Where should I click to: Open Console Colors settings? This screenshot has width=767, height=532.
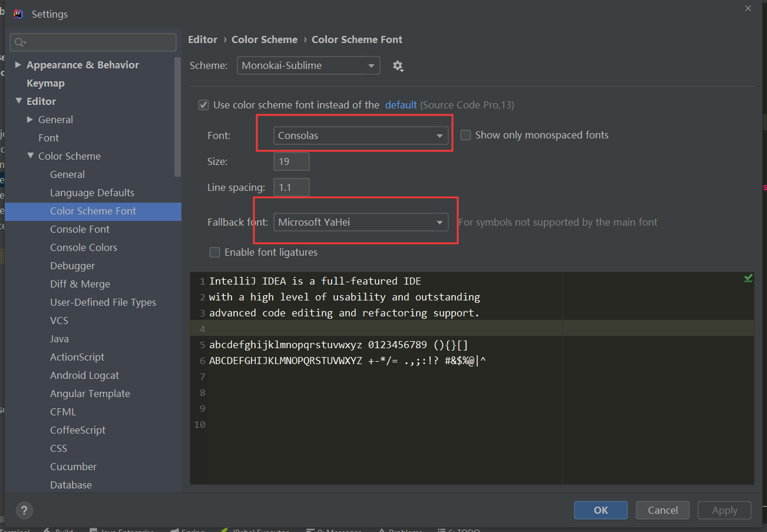coord(84,247)
